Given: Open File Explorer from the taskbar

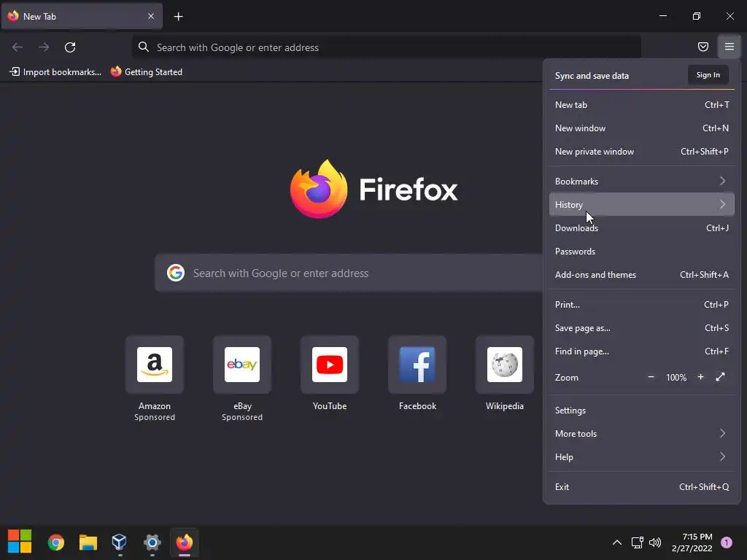Looking at the screenshot, I should tap(88, 542).
